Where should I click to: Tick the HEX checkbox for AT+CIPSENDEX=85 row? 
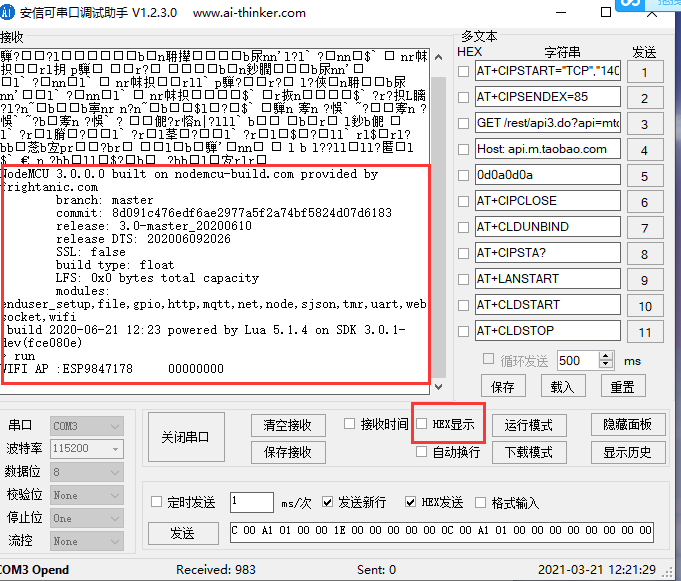[463, 97]
